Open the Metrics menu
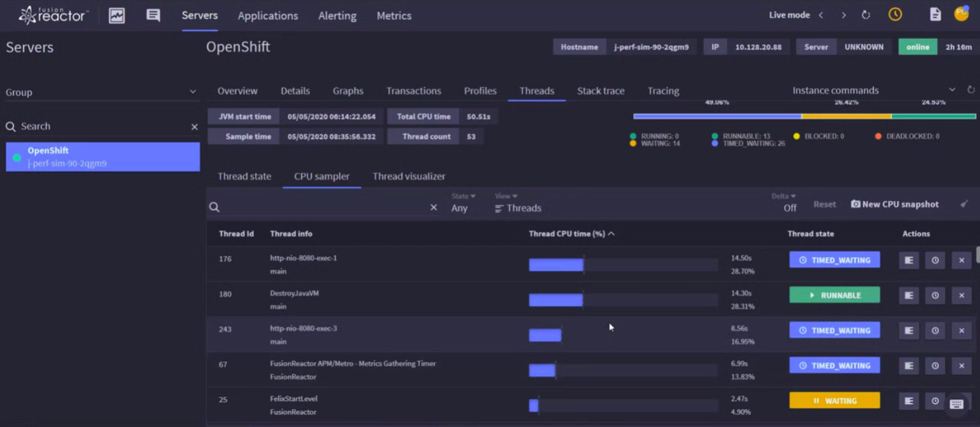The width and height of the screenshot is (980, 427). [x=394, y=16]
